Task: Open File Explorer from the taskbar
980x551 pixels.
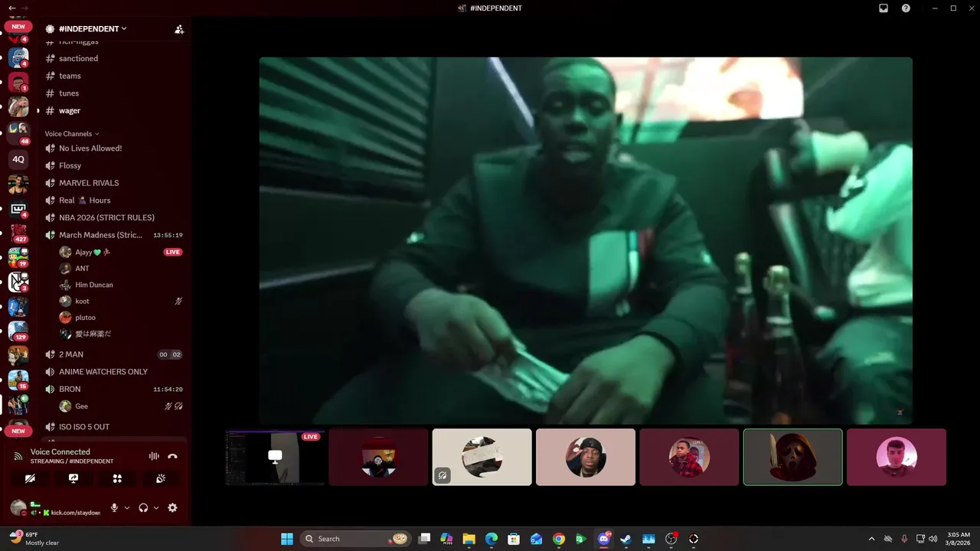Action: pyautogui.click(x=469, y=539)
